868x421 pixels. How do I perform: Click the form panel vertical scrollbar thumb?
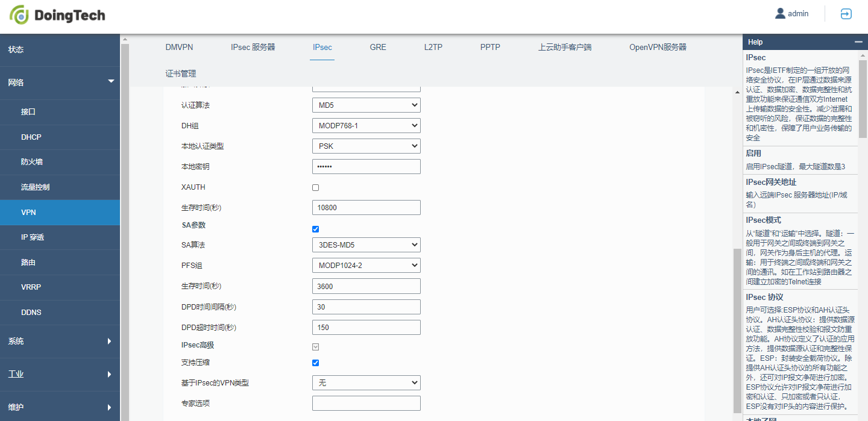click(x=737, y=330)
